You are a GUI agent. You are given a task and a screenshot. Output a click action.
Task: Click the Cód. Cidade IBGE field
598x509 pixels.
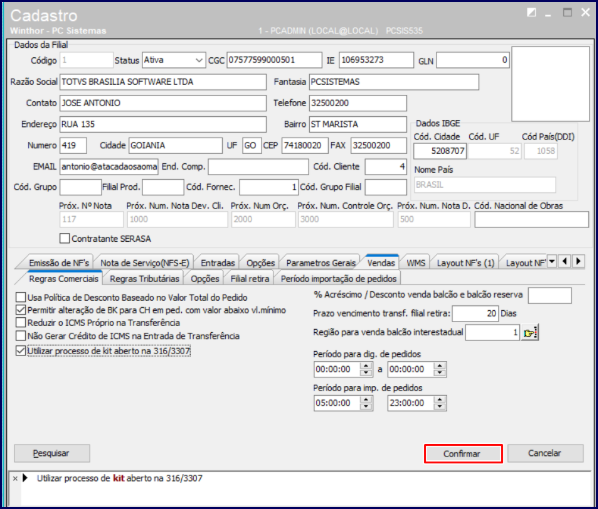click(440, 151)
